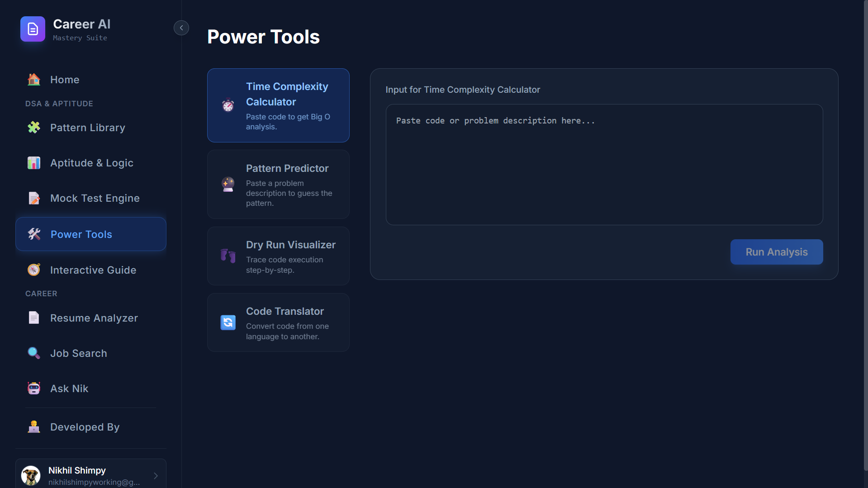Click the Nikhil Shimpy user name
868x488 pixels.
pos(77,471)
